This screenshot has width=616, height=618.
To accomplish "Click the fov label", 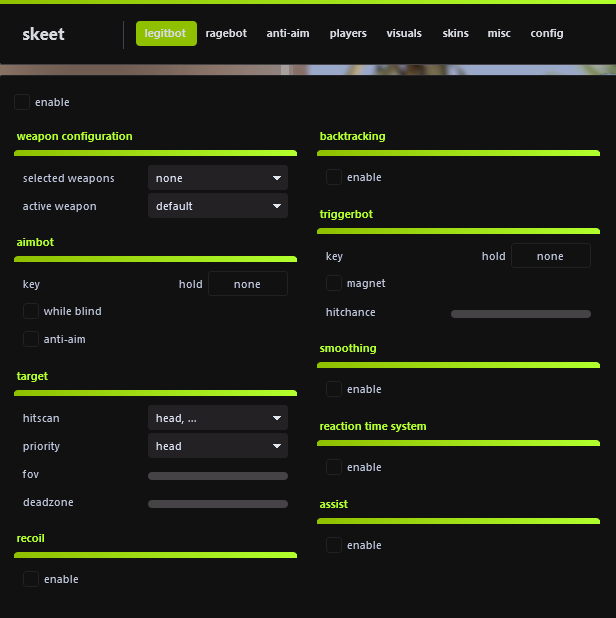I will tap(31, 474).
